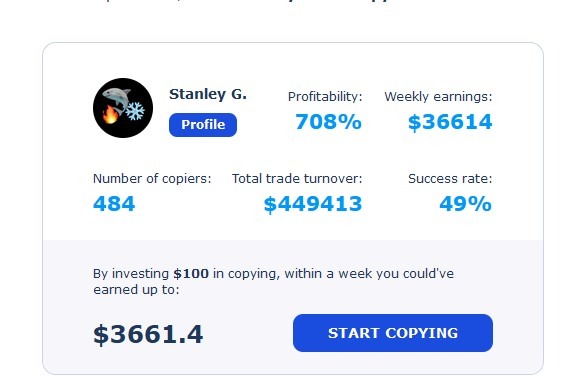Viewport: 585px width, 388px height.
Task: Click Stanley G.'s shark avatar picture
Action: 123,108
